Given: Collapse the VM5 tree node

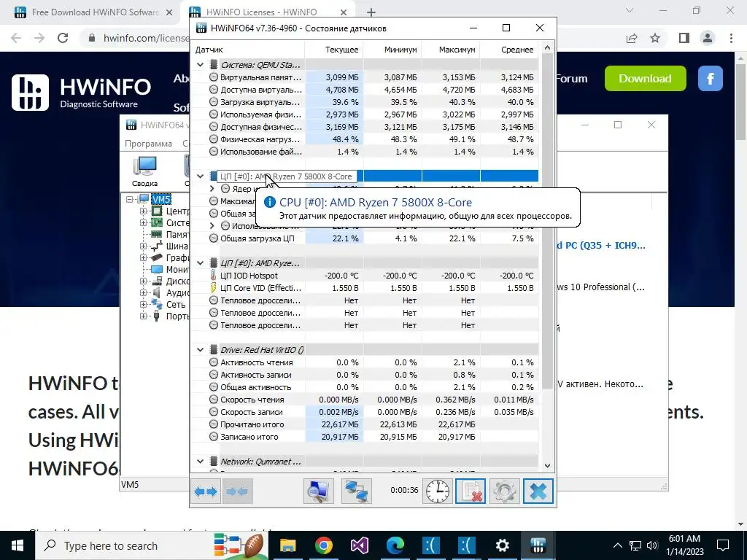Looking at the screenshot, I should 130,199.
